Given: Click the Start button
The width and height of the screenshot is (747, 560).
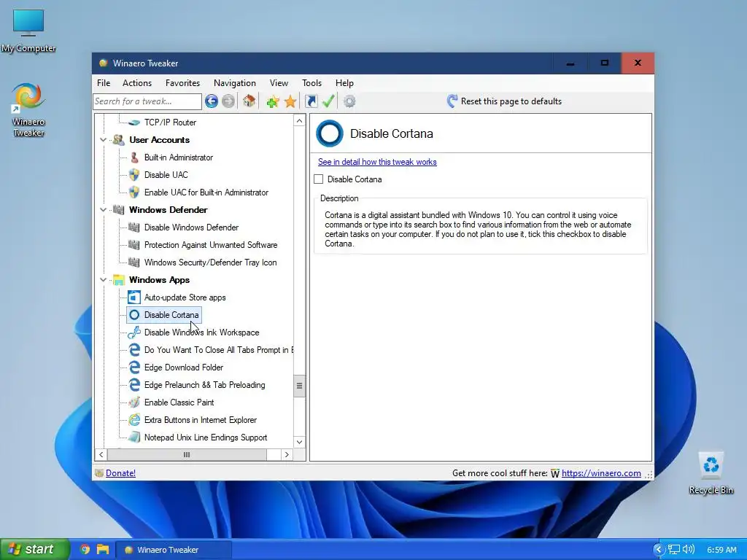Looking at the screenshot, I should click(34, 549).
